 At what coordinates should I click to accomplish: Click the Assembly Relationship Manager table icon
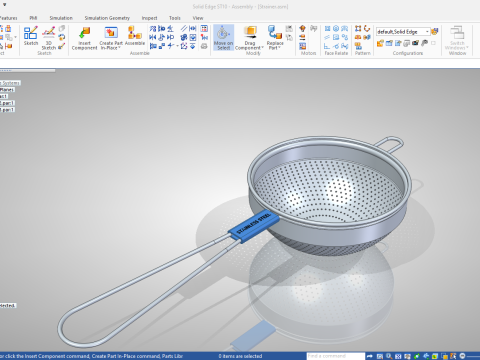point(204,29)
